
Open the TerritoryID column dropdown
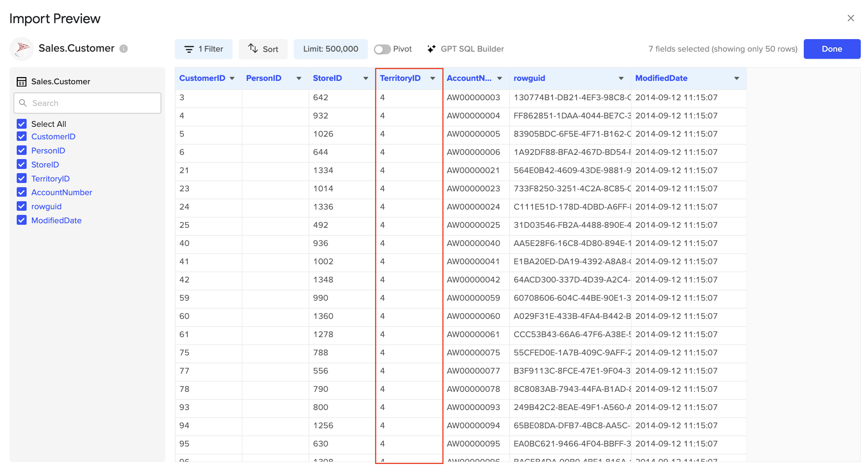tap(433, 78)
